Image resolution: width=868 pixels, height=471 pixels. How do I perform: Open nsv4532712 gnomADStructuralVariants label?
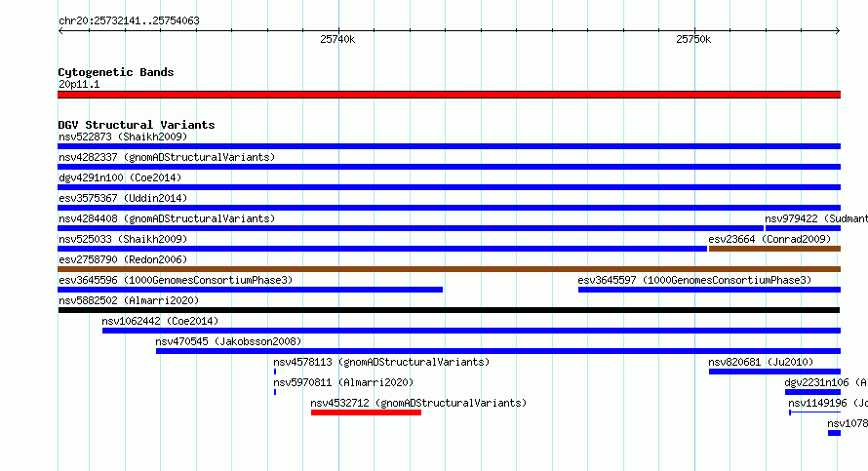(x=418, y=403)
